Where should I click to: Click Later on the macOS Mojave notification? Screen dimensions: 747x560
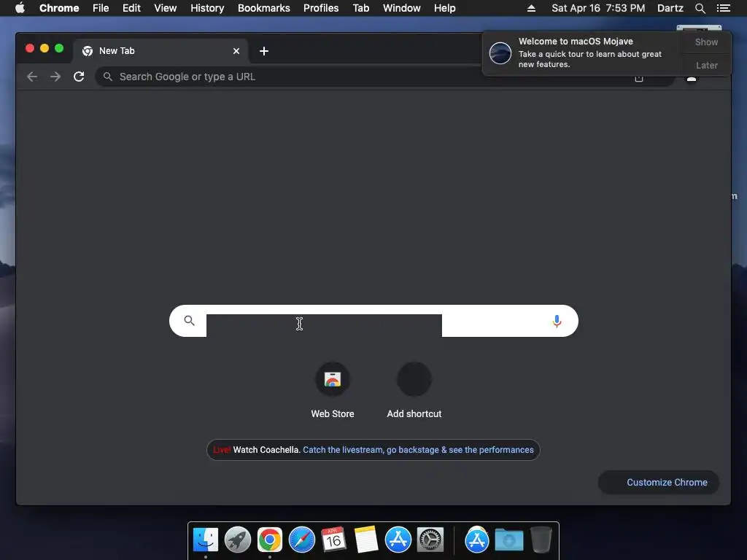tap(706, 65)
